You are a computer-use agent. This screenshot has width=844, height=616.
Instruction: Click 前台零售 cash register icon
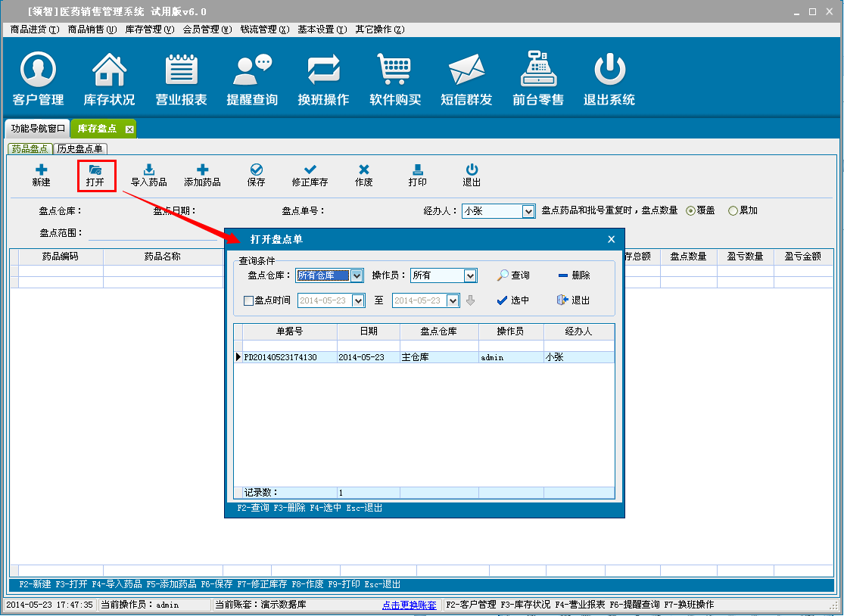pos(537,70)
